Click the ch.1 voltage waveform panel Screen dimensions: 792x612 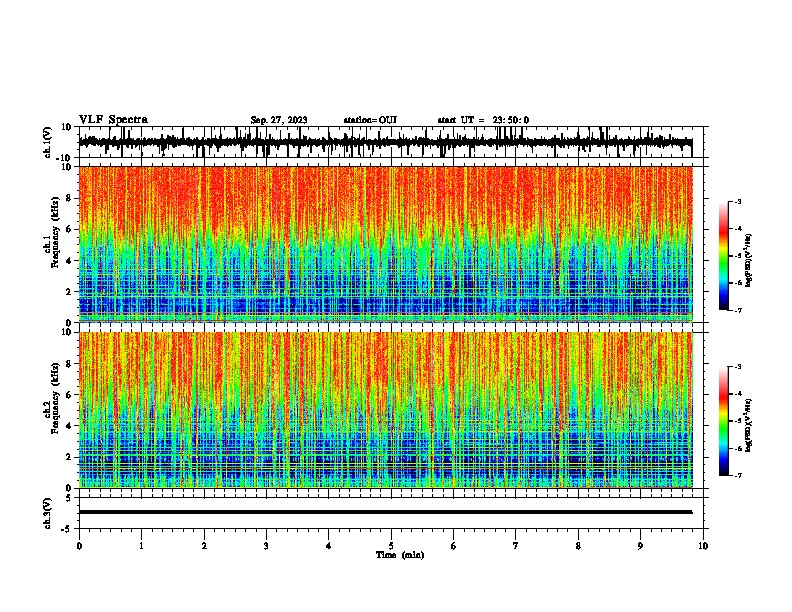[390, 142]
